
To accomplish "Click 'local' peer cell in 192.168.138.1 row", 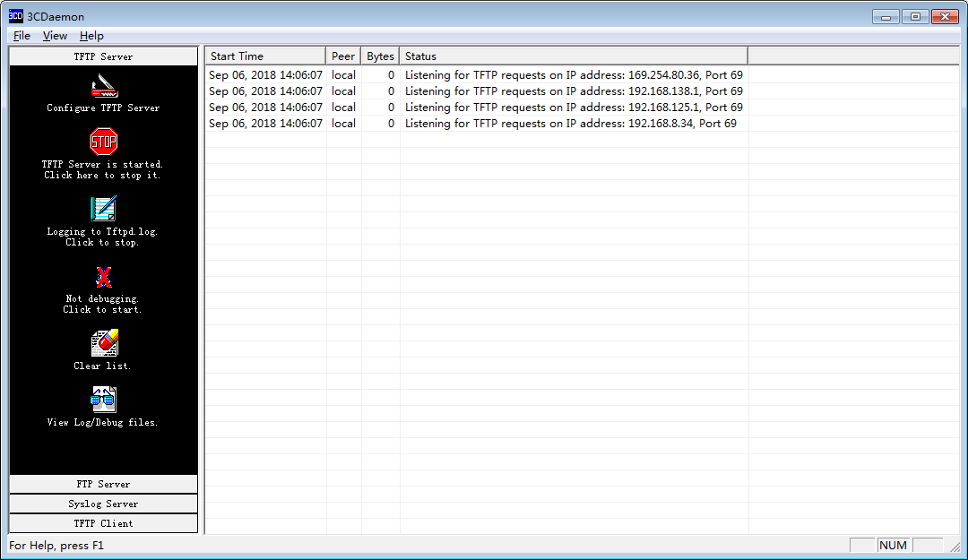I will tap(343, 91).
